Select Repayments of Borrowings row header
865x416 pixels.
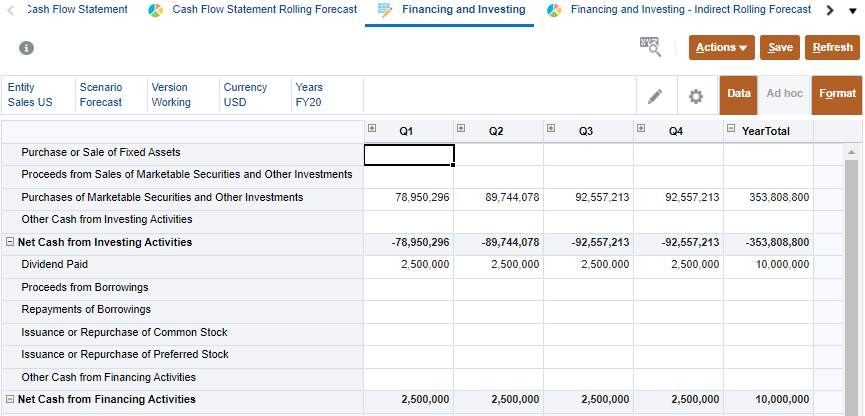(183, 310)
